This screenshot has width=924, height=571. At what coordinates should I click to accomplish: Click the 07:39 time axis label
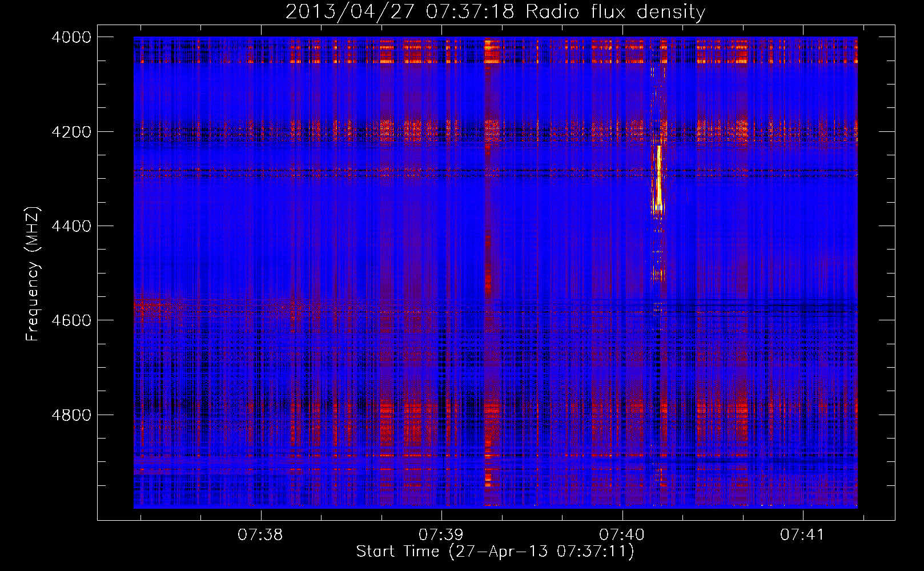(x=441, y=535)
